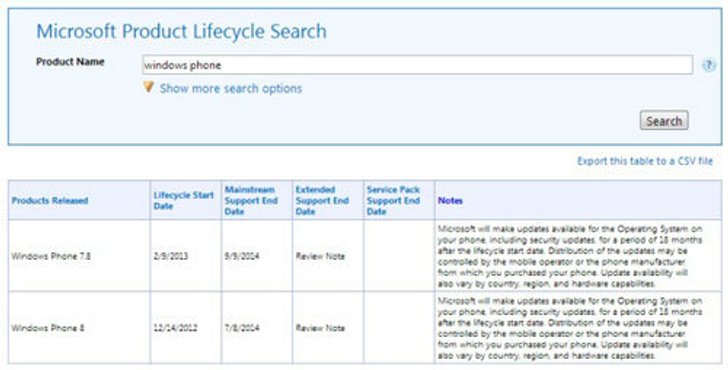728x370 pixels.
Task: Click Review Note for Windows Phone 8
Action: pyautogui.click(x=320, y=328)
